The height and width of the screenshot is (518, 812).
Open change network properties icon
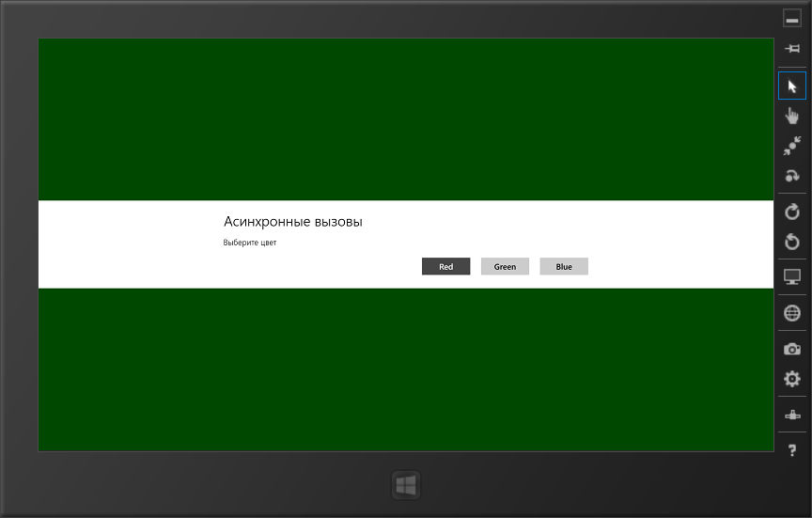pos(792,415)
